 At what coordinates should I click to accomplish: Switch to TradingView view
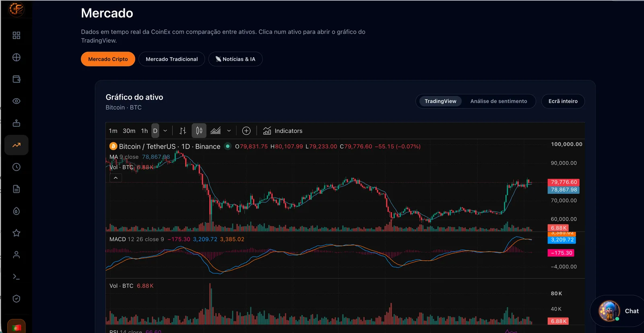pos(440,101)
